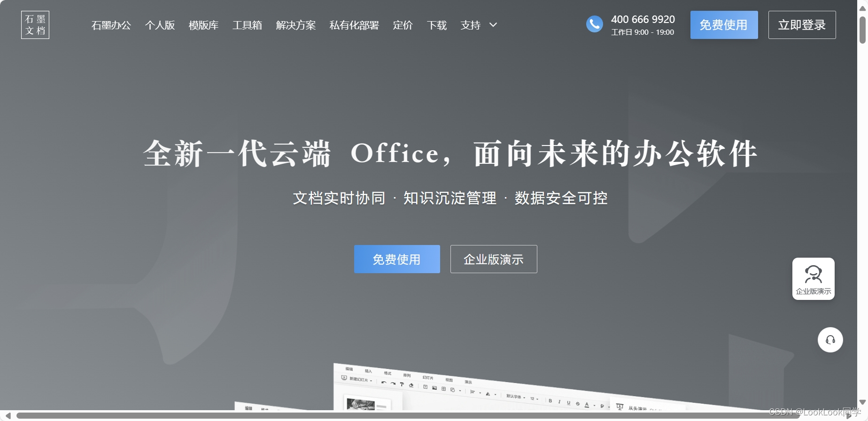Open the 石墨办公 menu item

click(111, 25)
